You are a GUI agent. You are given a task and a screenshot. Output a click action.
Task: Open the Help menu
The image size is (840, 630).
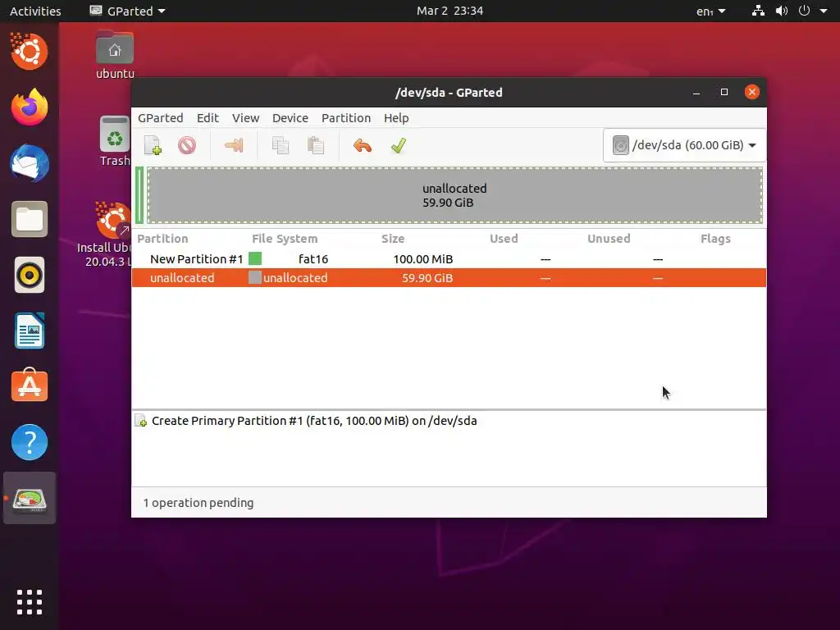pyautogui.click(x=396, y=118)
